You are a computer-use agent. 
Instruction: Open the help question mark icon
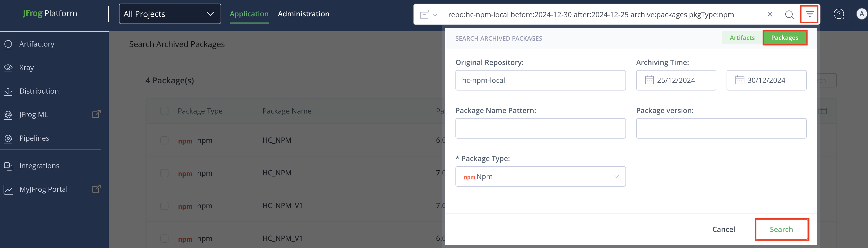[839, 14]
